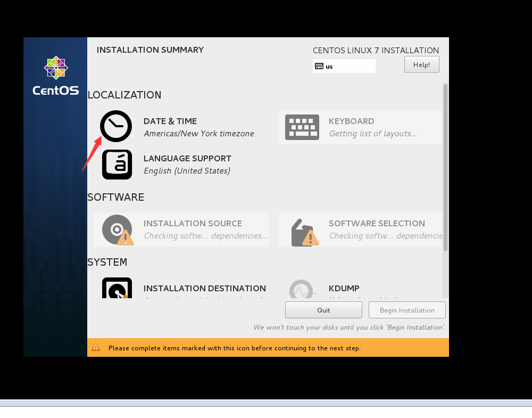Viewport: 532px width, 418px height.
Task: Click the INSTALLATION SUMMARY title
Action: pos(150,50)
